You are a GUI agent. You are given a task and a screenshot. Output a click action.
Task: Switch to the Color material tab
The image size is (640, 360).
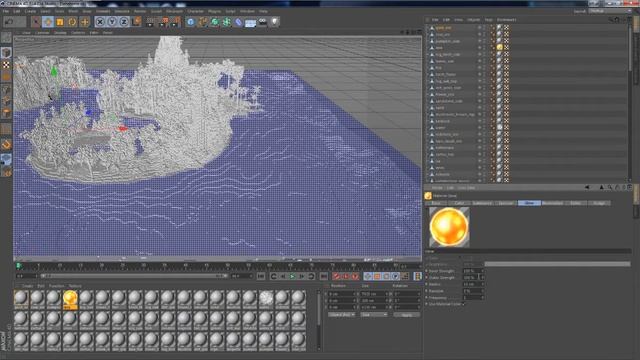pos(459,203)
